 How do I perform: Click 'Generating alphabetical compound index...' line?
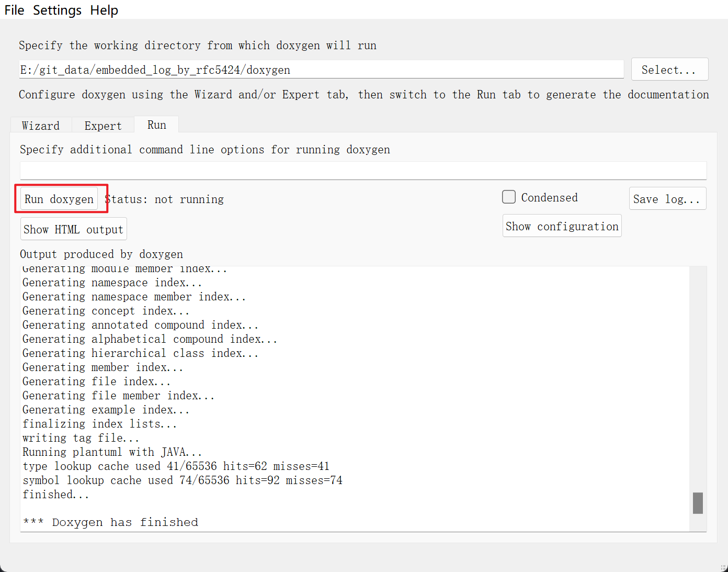click(x=150, y=339)
